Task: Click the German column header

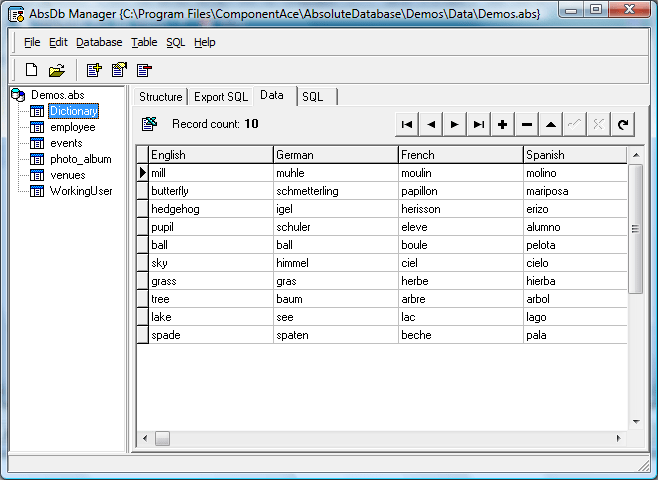Action: (336, 155)
